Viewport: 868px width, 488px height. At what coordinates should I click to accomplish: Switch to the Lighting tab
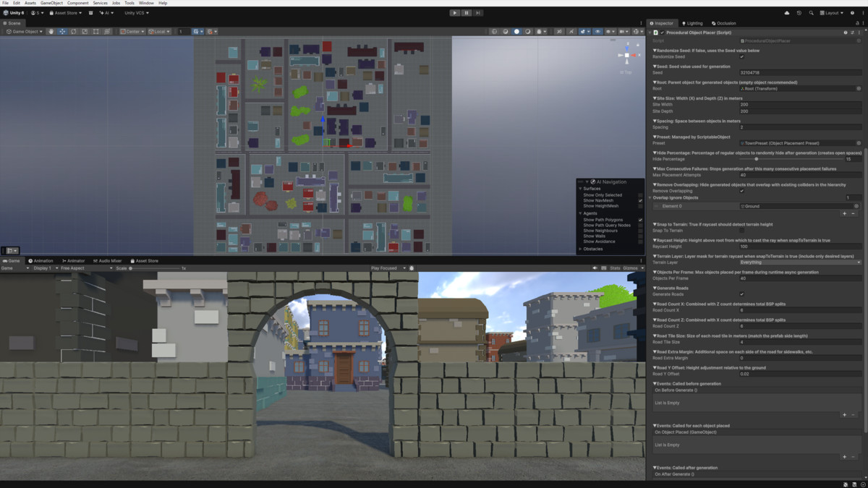(692, 23)
